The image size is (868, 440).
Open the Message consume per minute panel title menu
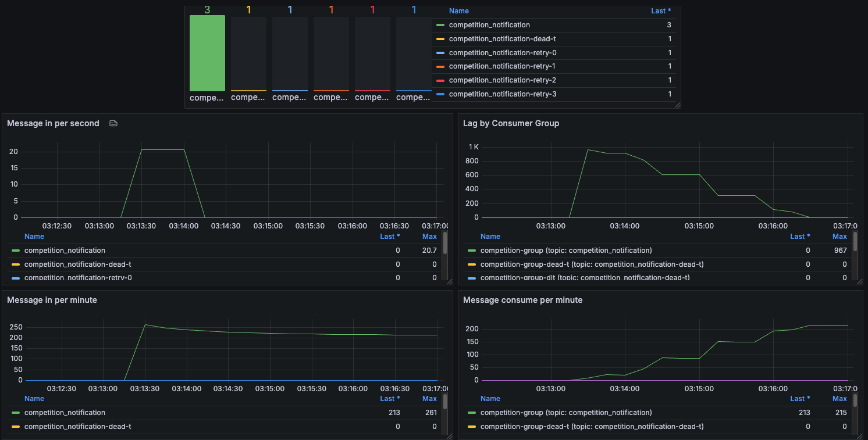522,300
